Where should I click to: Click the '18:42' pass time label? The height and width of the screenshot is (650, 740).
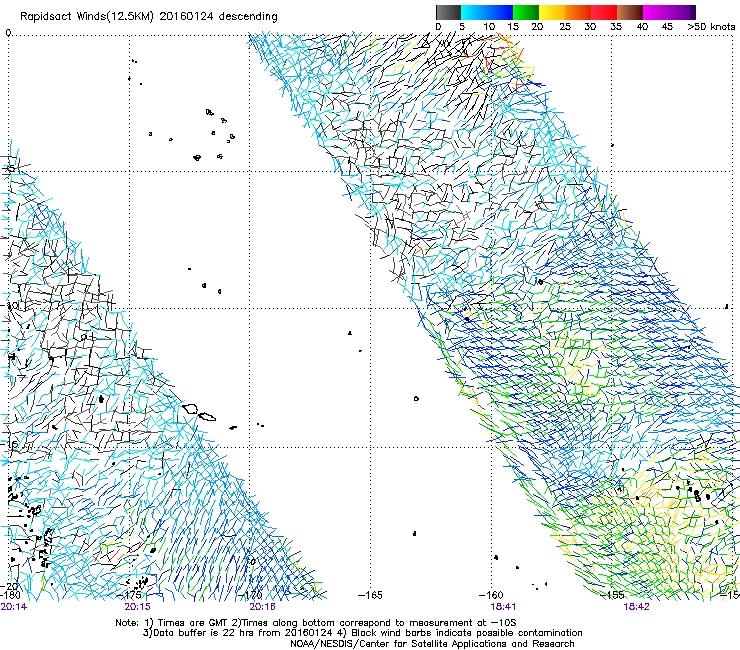[x=636, y=607]
